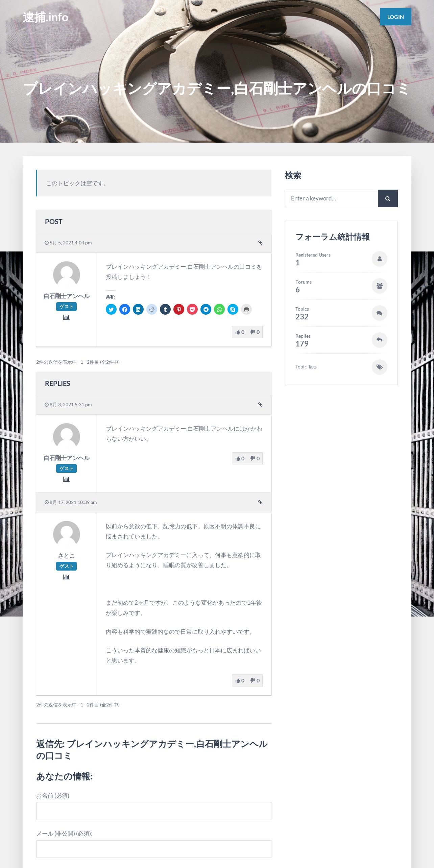Click the '8月 3, 2021 5:31 pm' timestamp
This screenshot has height=868, width=434.
point(71,405)
